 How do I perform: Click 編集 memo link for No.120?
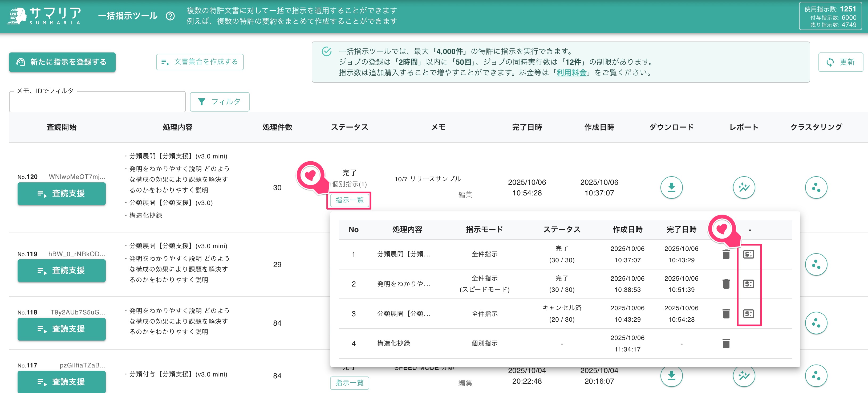tap(465, 195)
